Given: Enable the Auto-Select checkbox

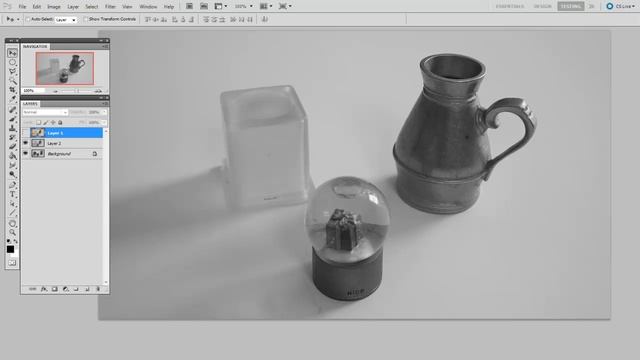Looking at the screenshot, I should coord(28,19).
